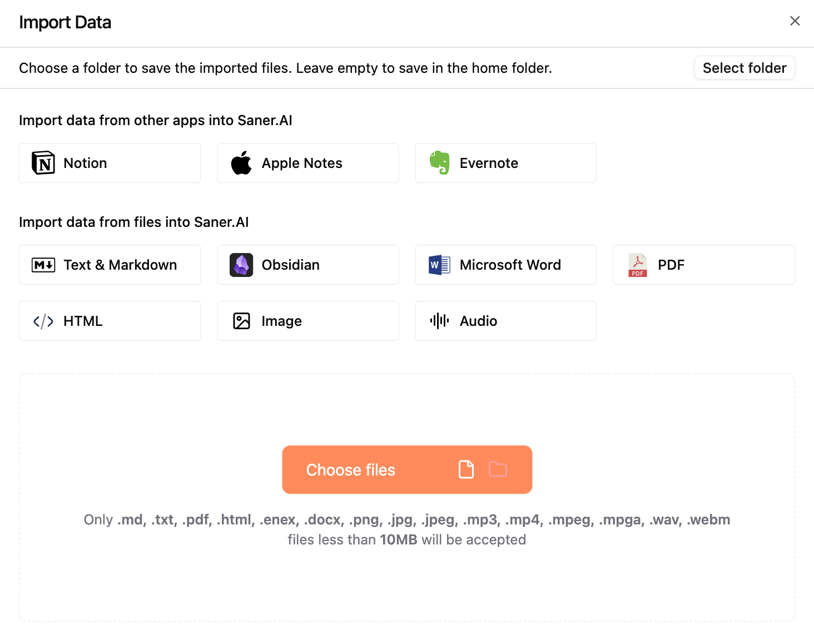The height and width of the screenshot is (644, 814).
Task: Open the Select folder button
Action: [744, 68]
